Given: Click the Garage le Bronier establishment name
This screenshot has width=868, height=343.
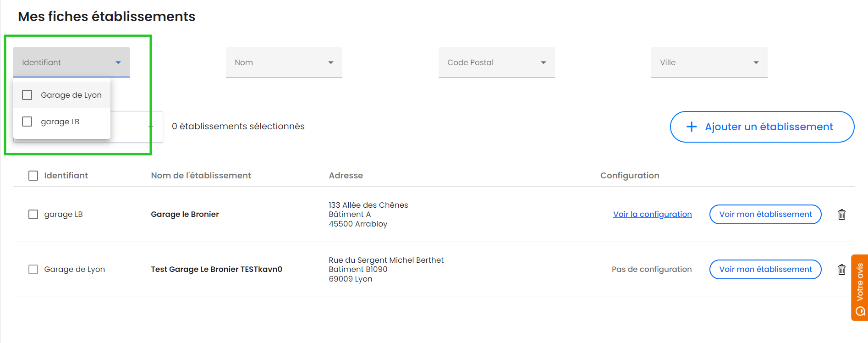Looking at the screenshot, I should tap(185, 214).
